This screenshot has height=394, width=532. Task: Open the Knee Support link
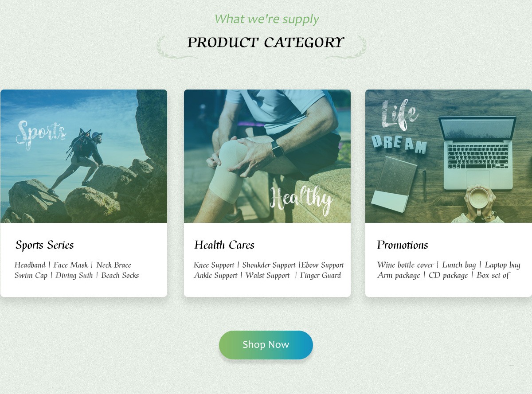click(x=214, y=265)
